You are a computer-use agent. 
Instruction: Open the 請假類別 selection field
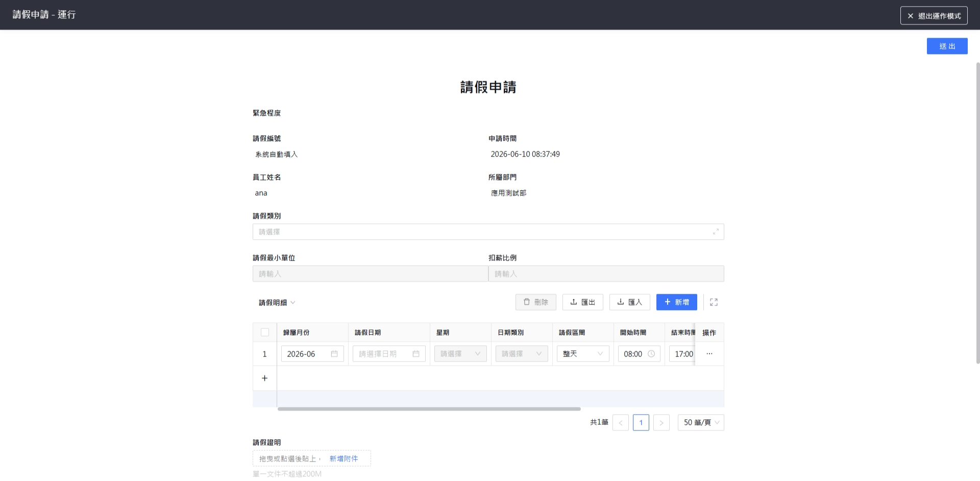tap(488, 232)
